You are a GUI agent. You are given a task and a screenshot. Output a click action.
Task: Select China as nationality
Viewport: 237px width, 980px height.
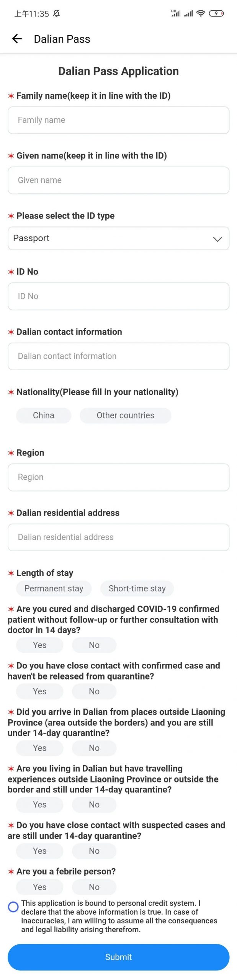(x=43, y=415)
